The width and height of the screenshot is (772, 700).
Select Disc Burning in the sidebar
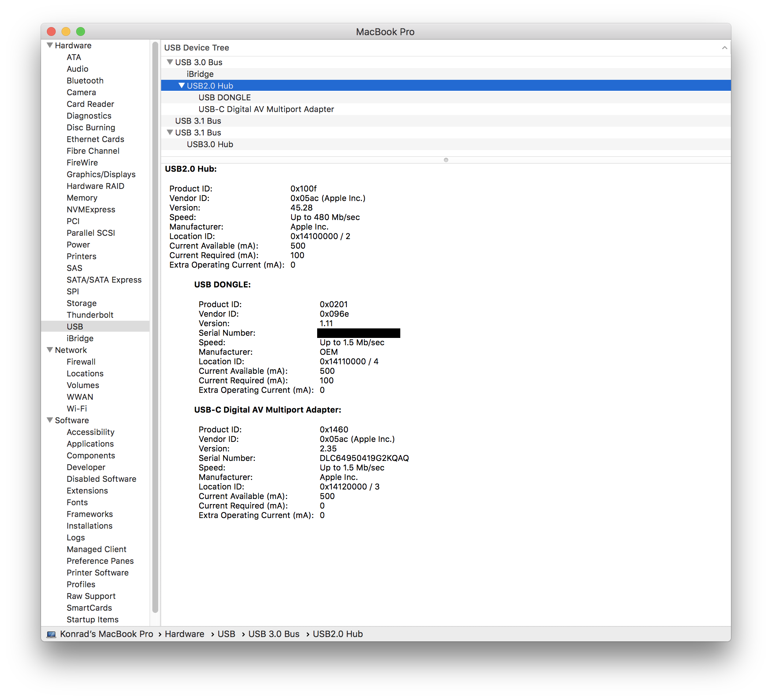(91, 127)
